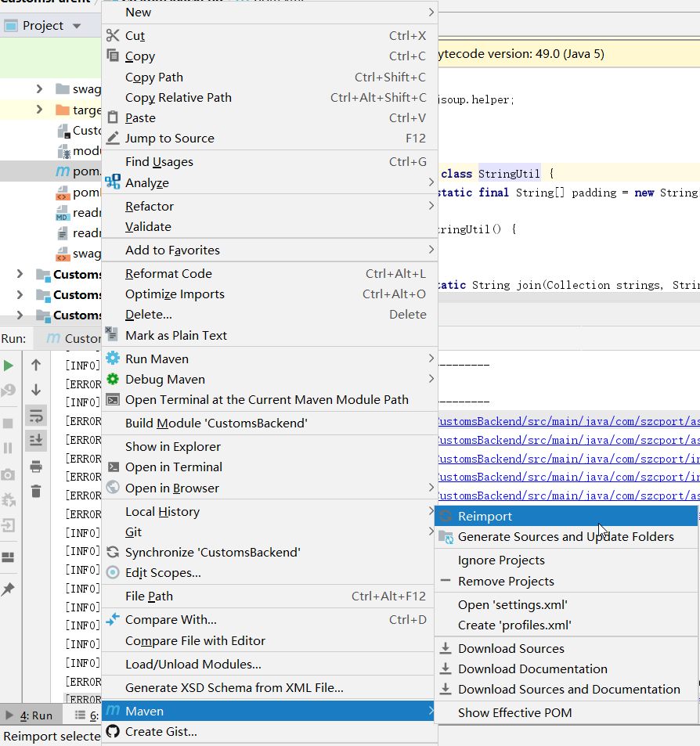Click the print icon in Run panel
The height and width of the screenshot is (746, 700).
(x=36, y=467)
